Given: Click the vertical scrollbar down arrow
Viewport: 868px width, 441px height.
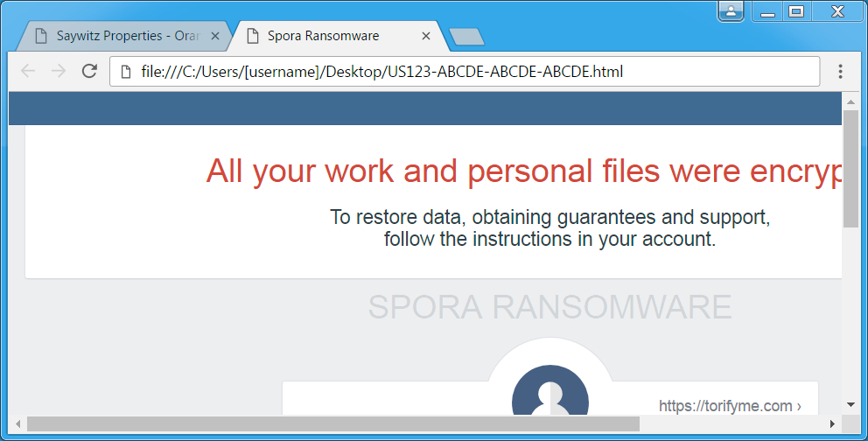Looking at the screenshot, I should coord(850,405).
